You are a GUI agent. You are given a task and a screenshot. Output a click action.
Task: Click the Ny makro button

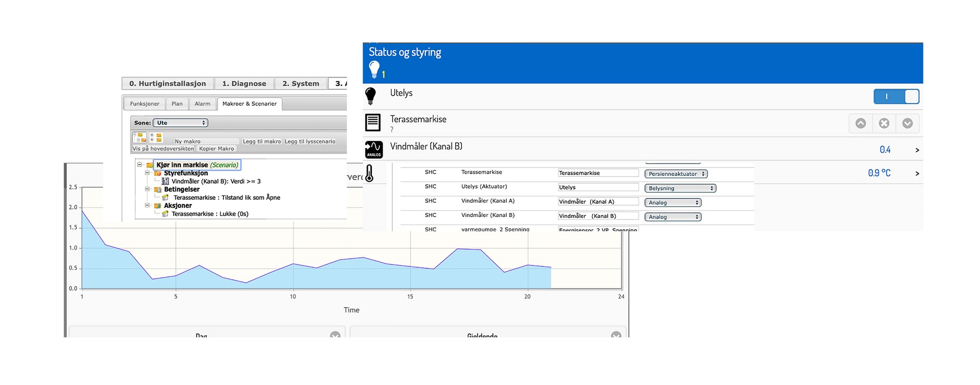[207, 142]
